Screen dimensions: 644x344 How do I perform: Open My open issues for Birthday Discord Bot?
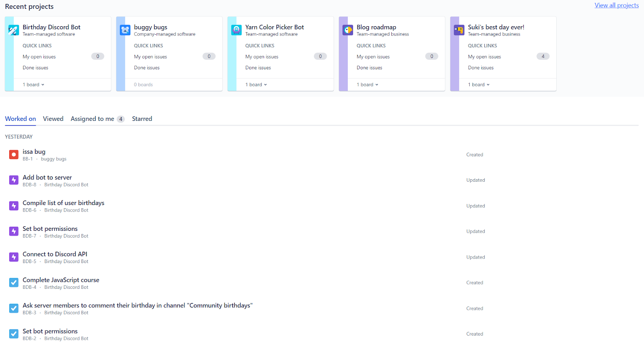click(x=39, y=57)
